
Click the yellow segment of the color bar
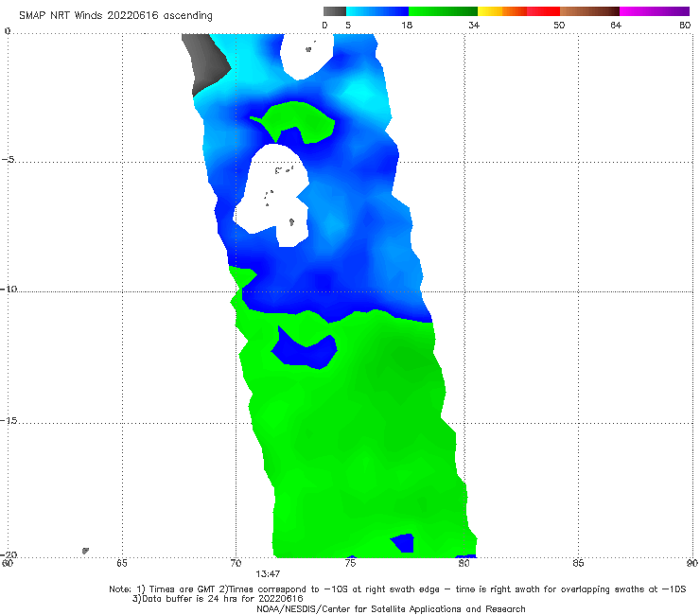[x=490, y=11]
